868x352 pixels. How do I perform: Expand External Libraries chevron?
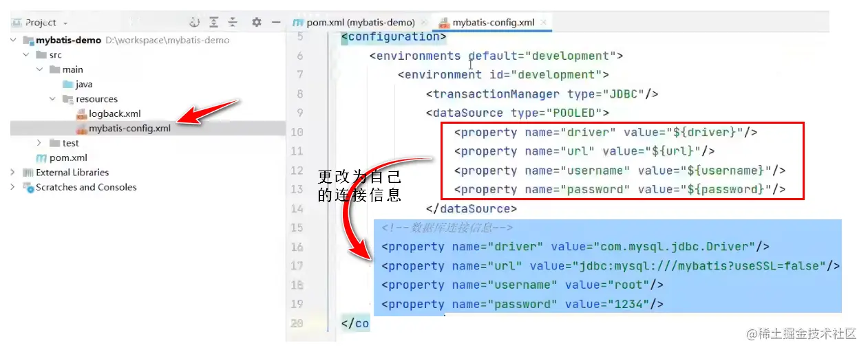point(14,173)
